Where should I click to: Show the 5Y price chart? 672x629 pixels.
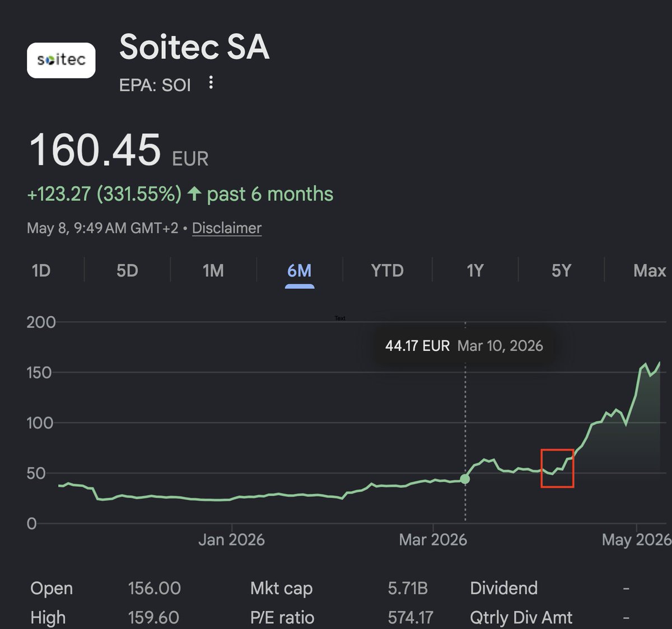562,271
